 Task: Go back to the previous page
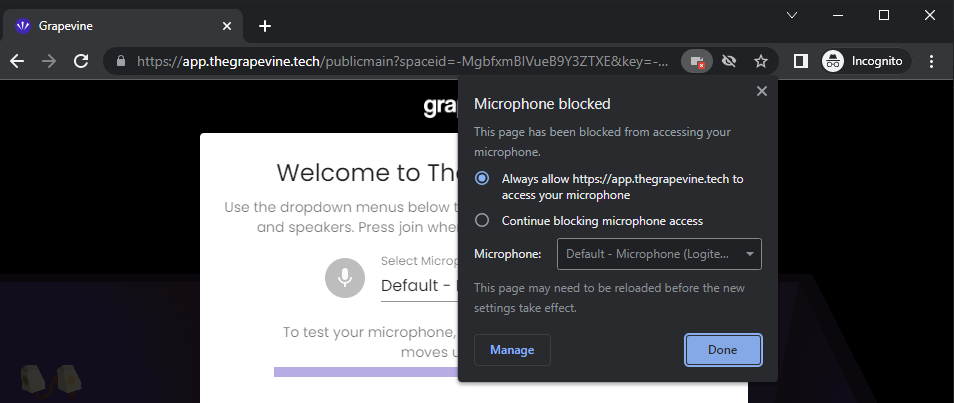[x=17, y=61]
